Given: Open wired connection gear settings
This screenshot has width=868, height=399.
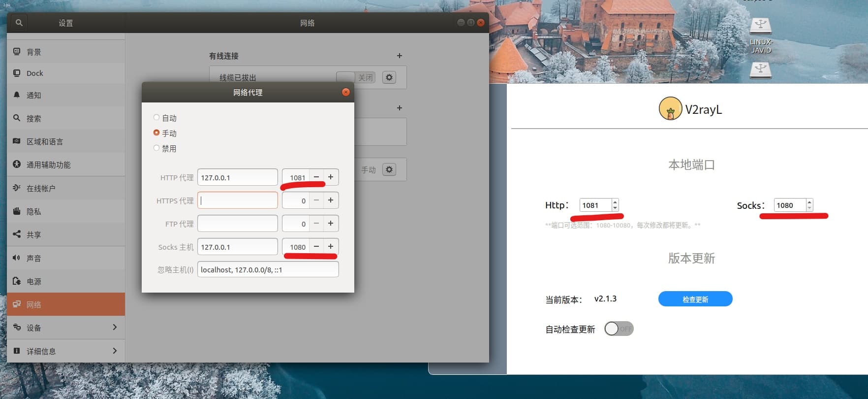Looking at the screenshot, I should [389, 77].
